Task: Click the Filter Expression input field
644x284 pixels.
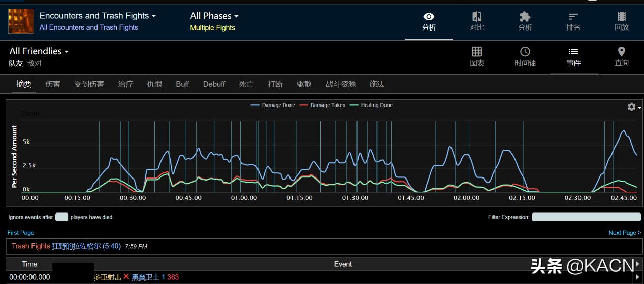Action: pos(584,217)
